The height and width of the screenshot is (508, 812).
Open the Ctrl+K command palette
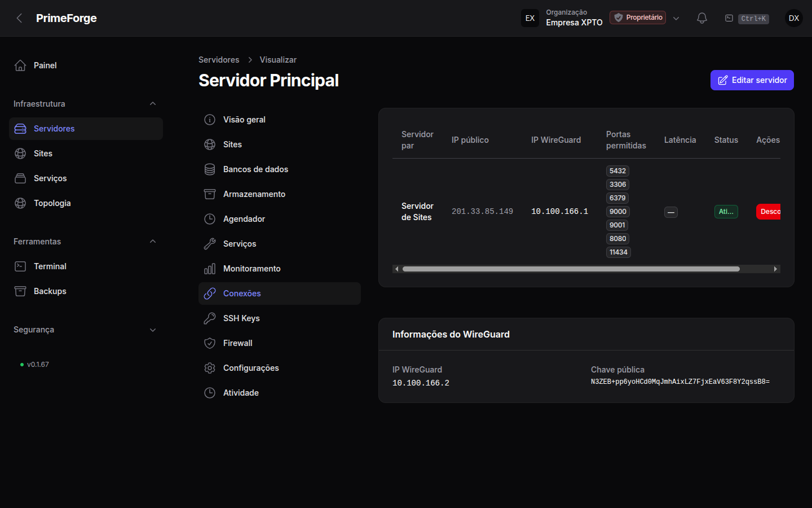tap(747, 19)
